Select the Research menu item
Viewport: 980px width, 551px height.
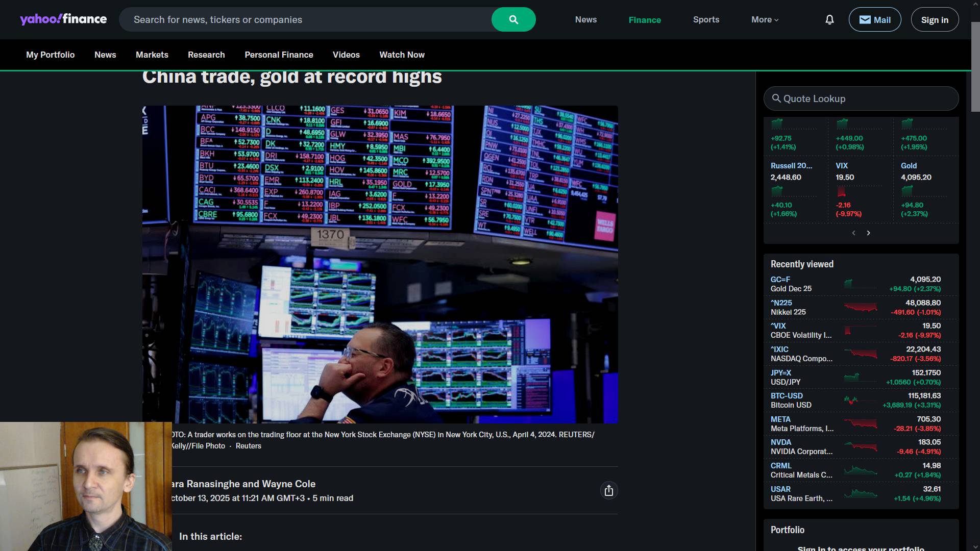click(x=206, y=55)
